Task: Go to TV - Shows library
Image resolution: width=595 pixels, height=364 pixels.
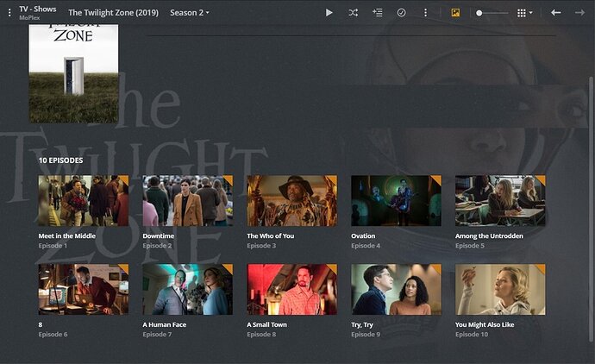Action: tap(38, 9)
